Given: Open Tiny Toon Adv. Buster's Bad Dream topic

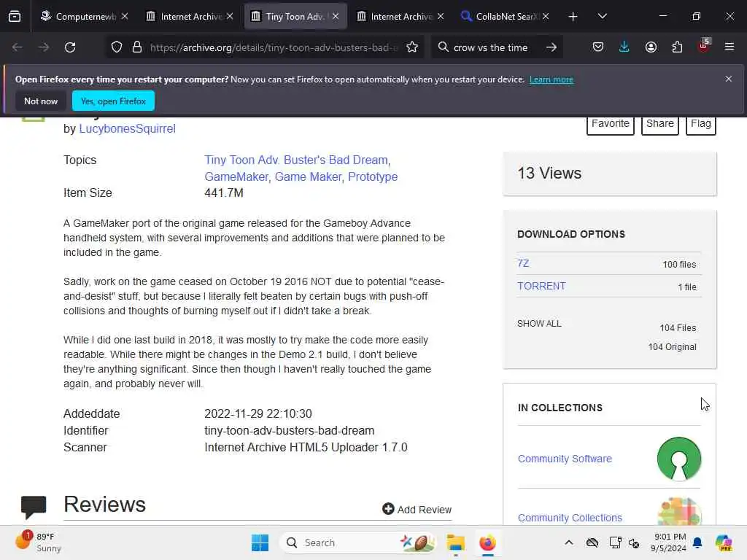Looking at the screenshot, I should pyautogui.click(x=297, y=160).
